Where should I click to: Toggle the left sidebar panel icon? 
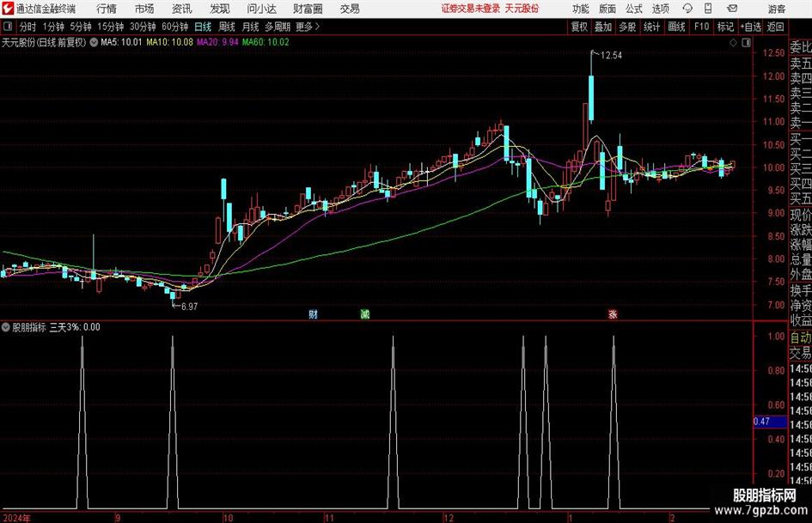(x=7, y=27)
